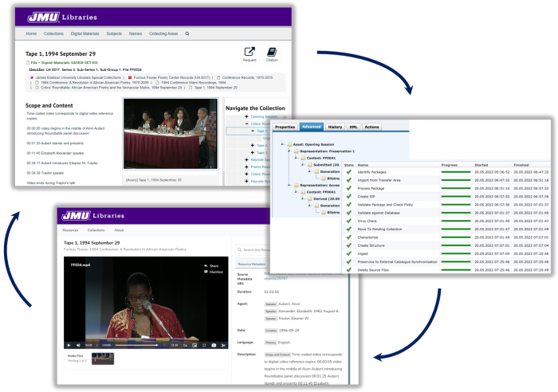Screen dimensions: 558x392
Task: Go to Home in the top navigation
Action: (31, 33)
